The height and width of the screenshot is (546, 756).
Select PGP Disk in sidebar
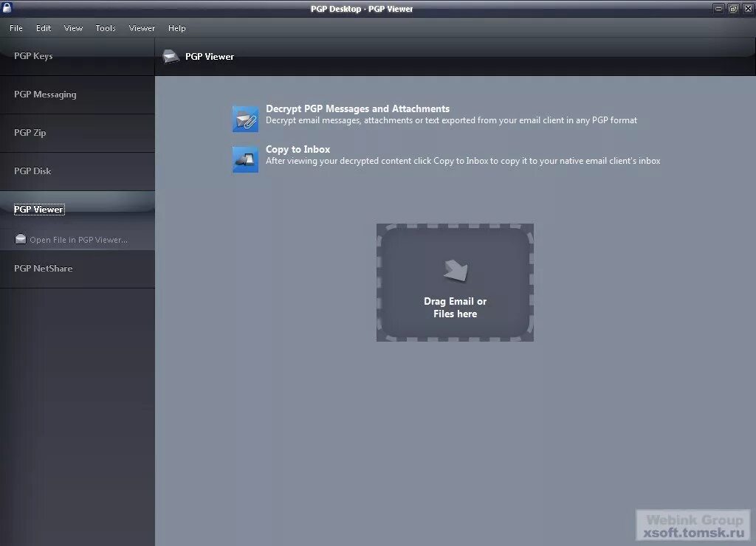[x=77, y=172]
